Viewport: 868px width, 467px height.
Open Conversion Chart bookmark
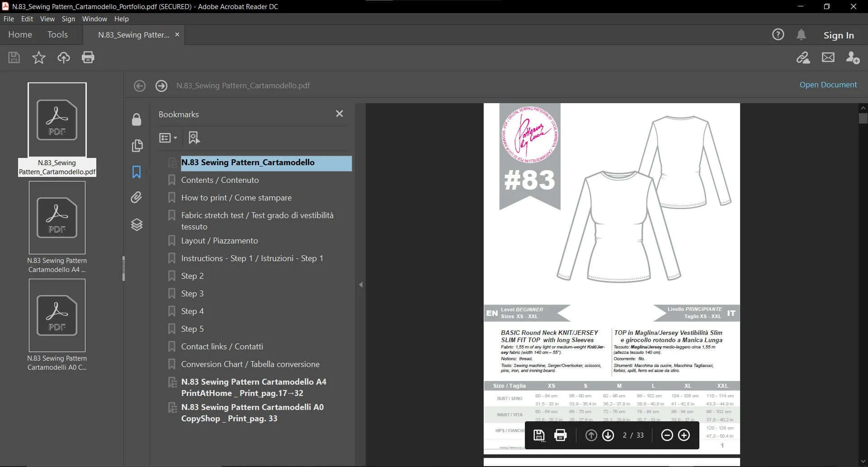click(x=250, y=364)
